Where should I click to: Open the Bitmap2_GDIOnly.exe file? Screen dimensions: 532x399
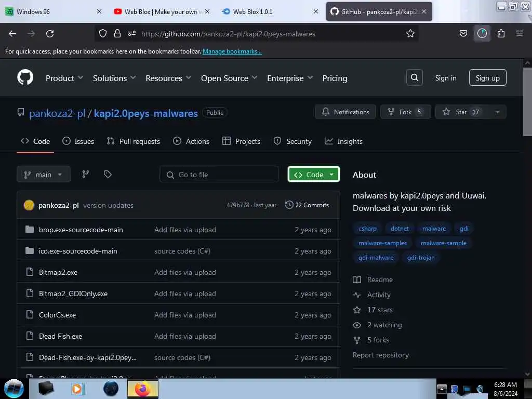click(73, 294)
